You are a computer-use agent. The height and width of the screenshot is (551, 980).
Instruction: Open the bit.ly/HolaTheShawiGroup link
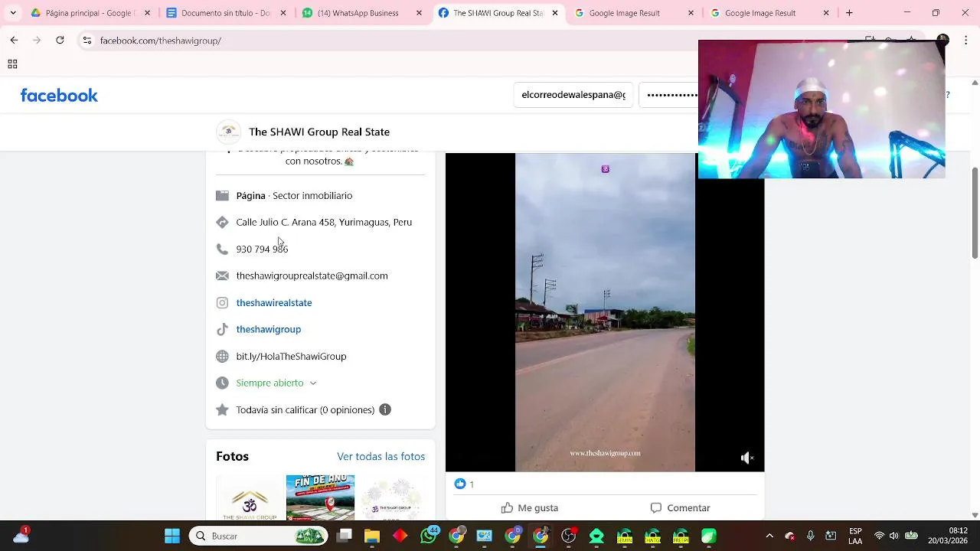click(x=291, y=356)
